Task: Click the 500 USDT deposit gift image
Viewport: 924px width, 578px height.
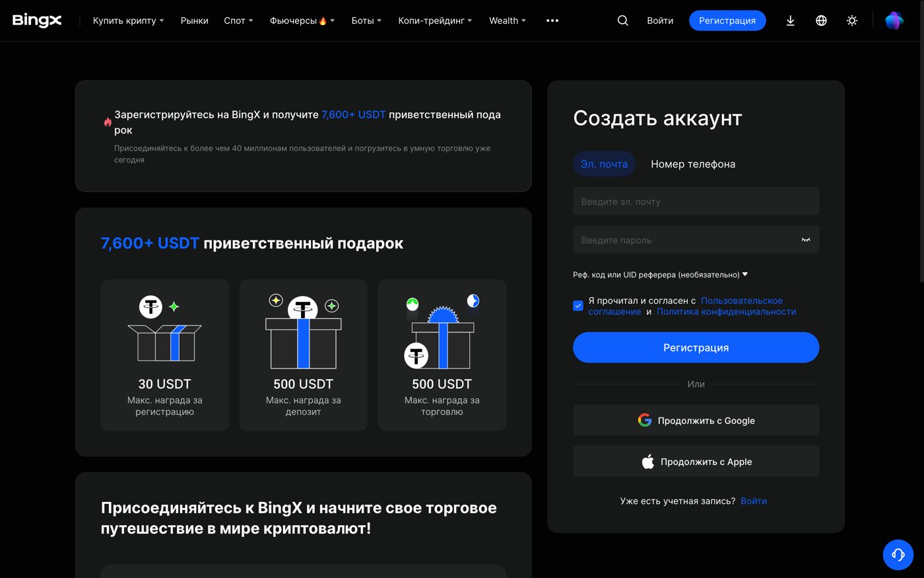Action: 304,331
